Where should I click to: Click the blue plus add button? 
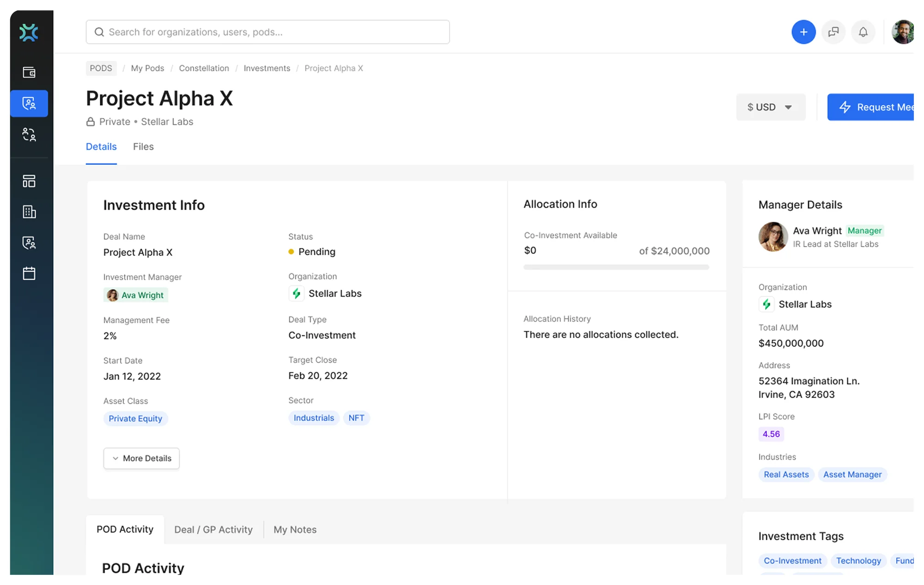tap(803, 32)
